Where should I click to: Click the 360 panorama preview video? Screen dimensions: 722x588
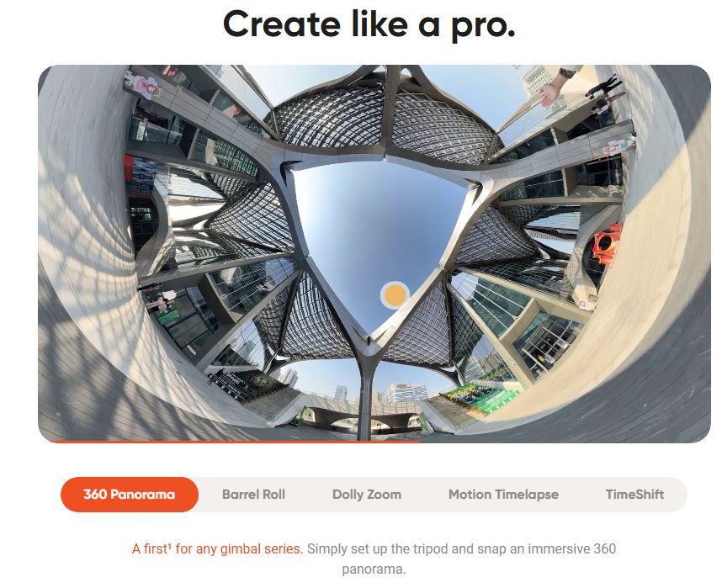pyautogui.click(x=374, y=254)
